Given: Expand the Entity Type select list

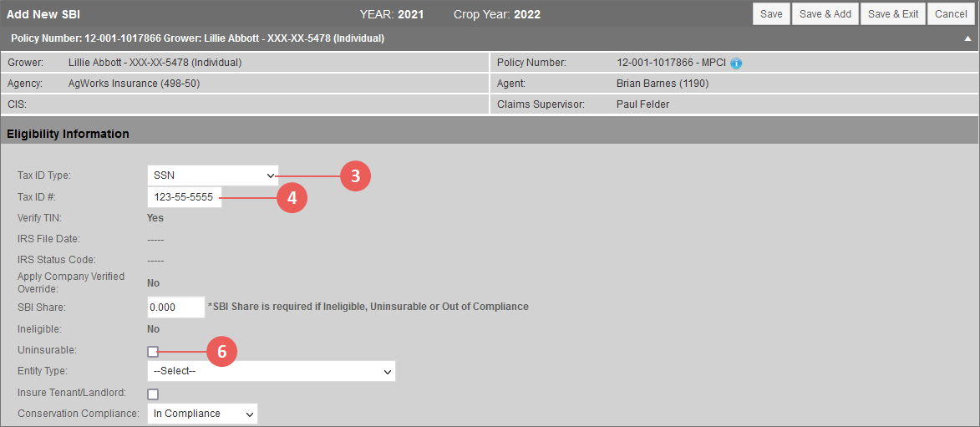Looking at the screenshot, I should [x=272, y=371].
